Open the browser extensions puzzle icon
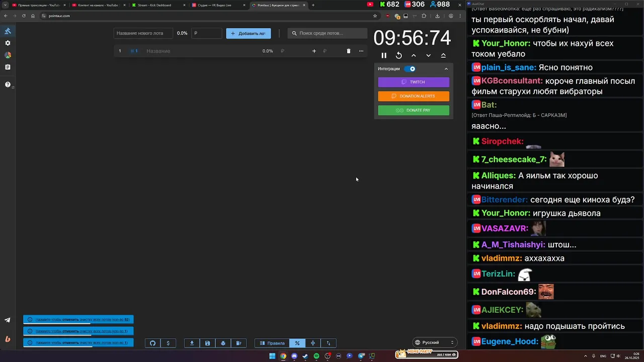Image resolution: width=644 pixels, height=362 pixels. point(424,16)
